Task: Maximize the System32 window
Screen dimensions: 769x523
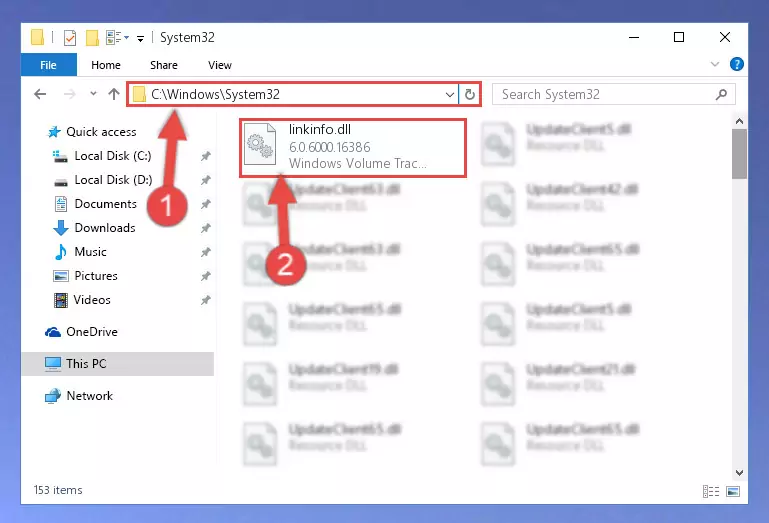Action: [x=679, y=37]
